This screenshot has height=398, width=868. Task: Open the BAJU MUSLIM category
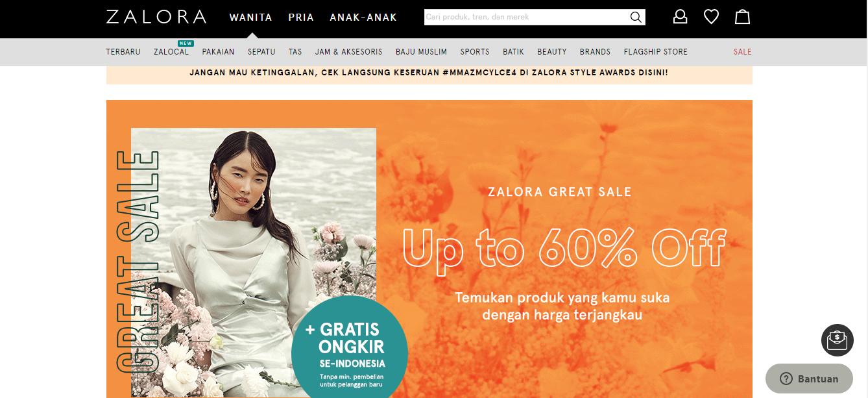pos(422,52)
